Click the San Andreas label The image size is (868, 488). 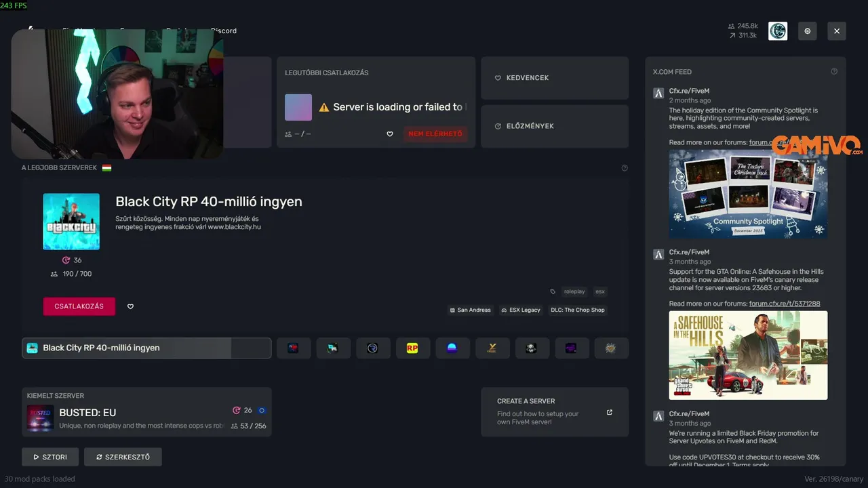[x=470, y=310]
